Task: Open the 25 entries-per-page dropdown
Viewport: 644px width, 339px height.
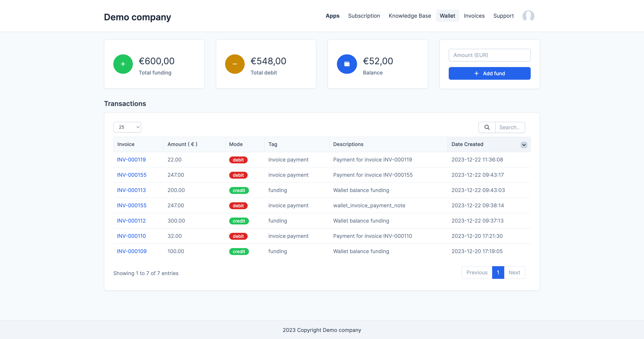Action: coord(127,127)
